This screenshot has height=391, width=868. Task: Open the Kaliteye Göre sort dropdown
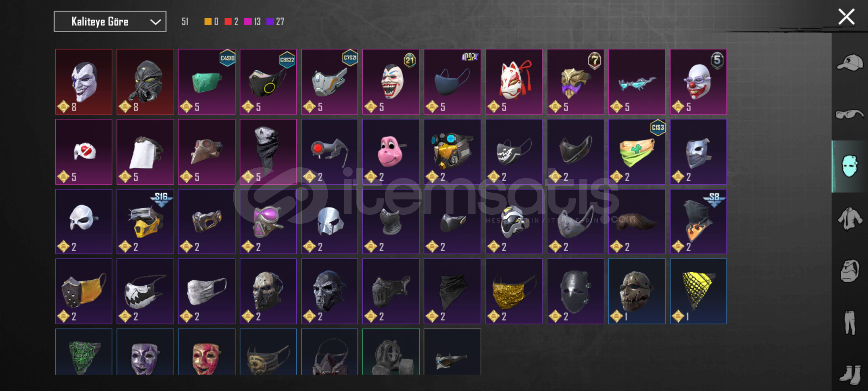pos(110,22)
